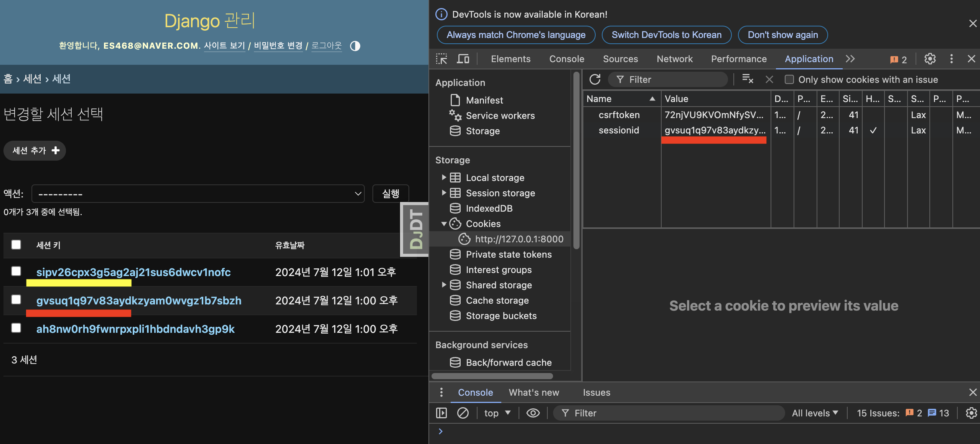Viewport: 980px width, 444px height.
Task: Open the live expression eye icon
Action: pos(533,413)
